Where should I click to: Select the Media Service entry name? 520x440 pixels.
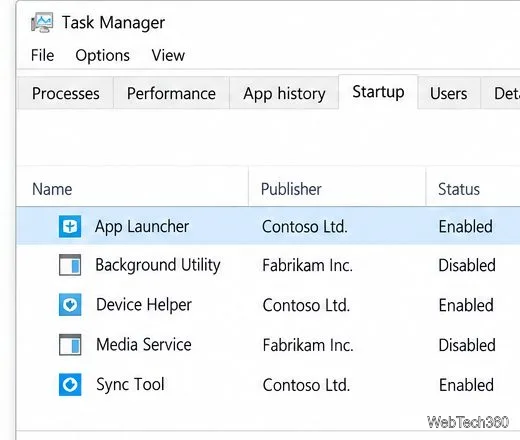pos(144,344)
